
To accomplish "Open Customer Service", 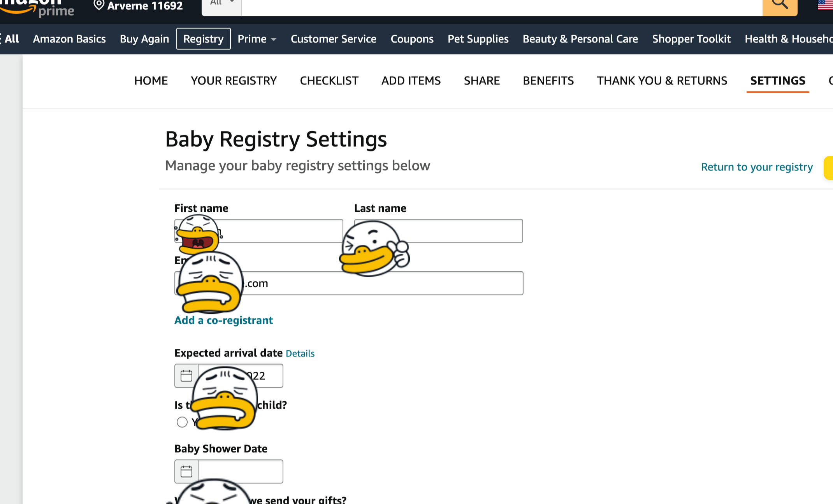I will 334,39.
